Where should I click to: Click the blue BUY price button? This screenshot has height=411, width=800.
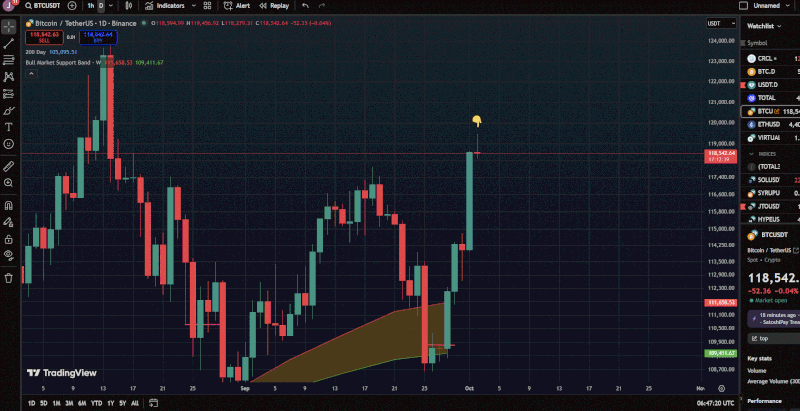coord(98,37)
